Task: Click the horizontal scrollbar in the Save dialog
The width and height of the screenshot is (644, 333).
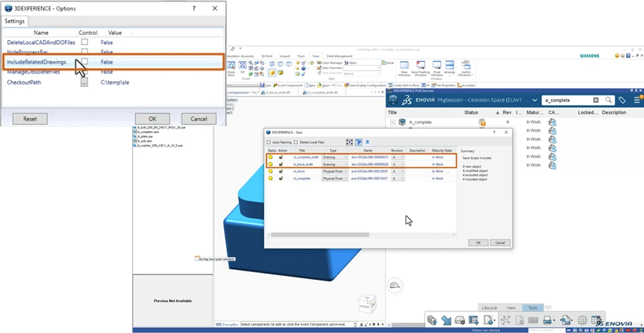Action: coord(319,235)
